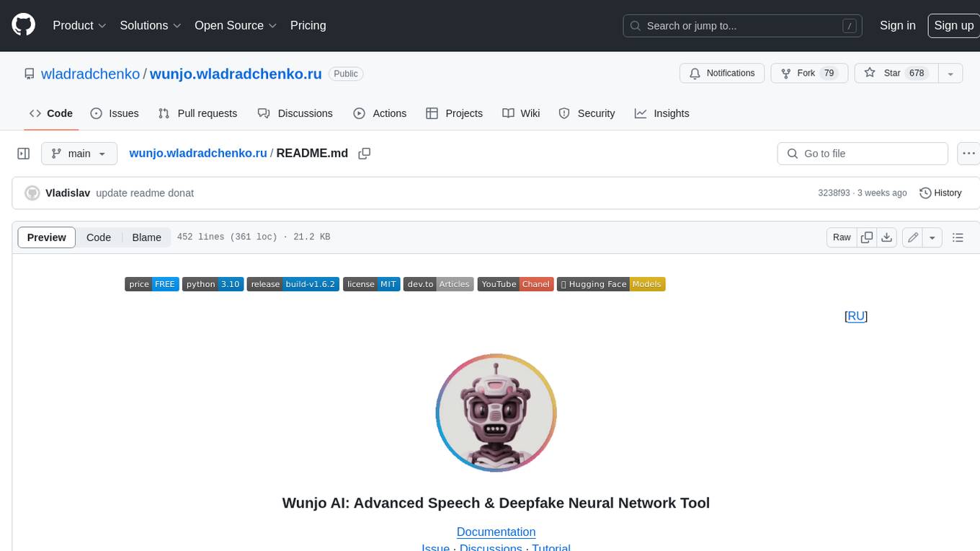
Task: Switch to the Code tab
Action: (x=50, y=113)
